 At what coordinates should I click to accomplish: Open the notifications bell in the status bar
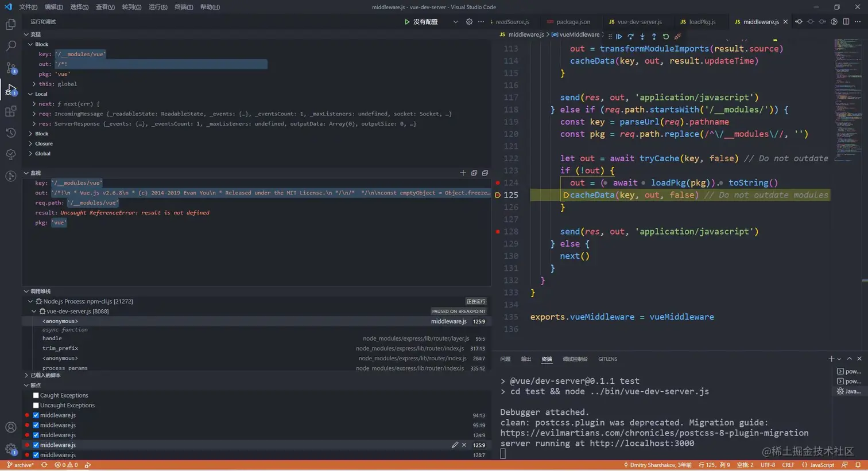coord(858,465)
